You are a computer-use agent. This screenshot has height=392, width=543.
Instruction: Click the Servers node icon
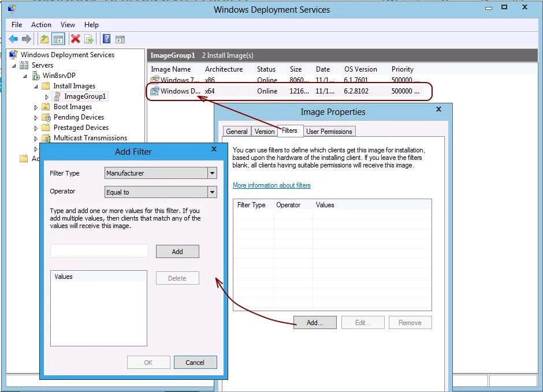click(x=24, y=65)
